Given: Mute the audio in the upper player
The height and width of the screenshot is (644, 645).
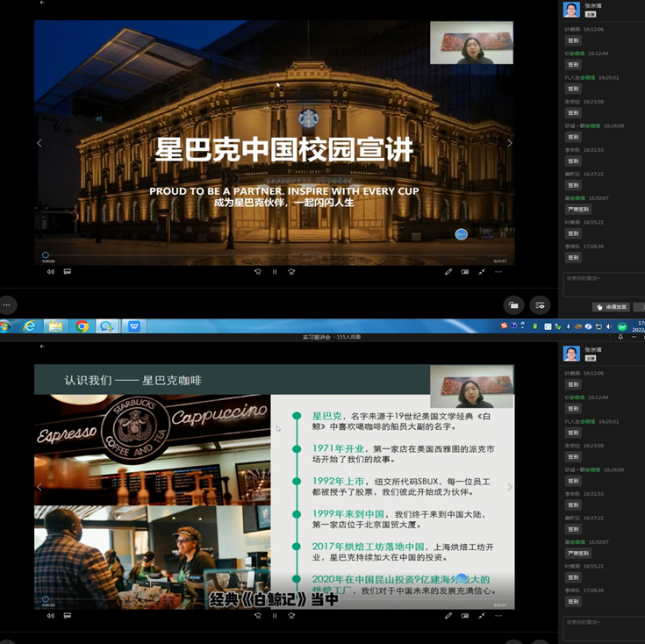Looking at the screenshot, I should click(x=51, y=272).
